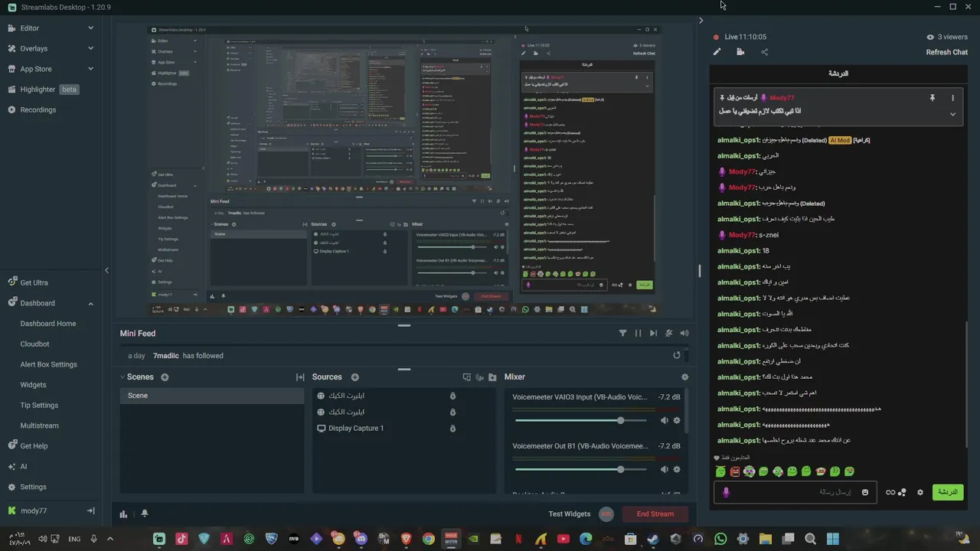The image size is (980, 551).
Task: Click the Mini Feed volume speaker icon
Action: 684,333
